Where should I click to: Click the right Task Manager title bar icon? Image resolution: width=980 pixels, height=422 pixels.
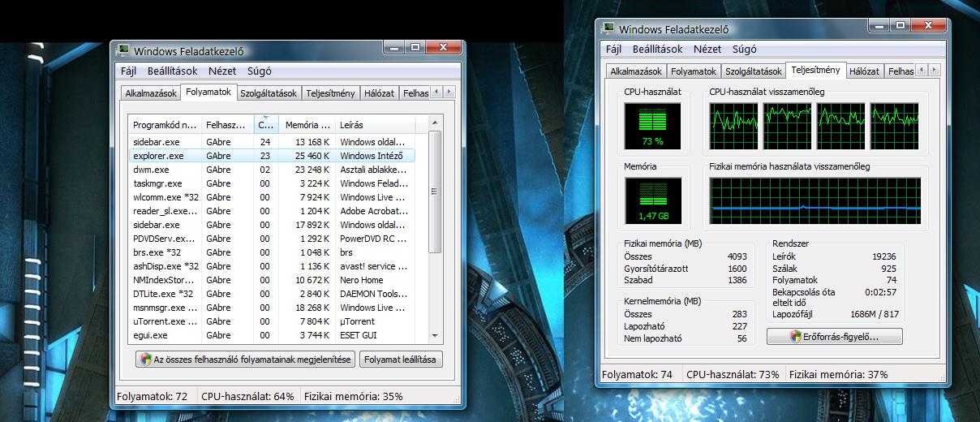pyautogui.click(x=609, y=28)
